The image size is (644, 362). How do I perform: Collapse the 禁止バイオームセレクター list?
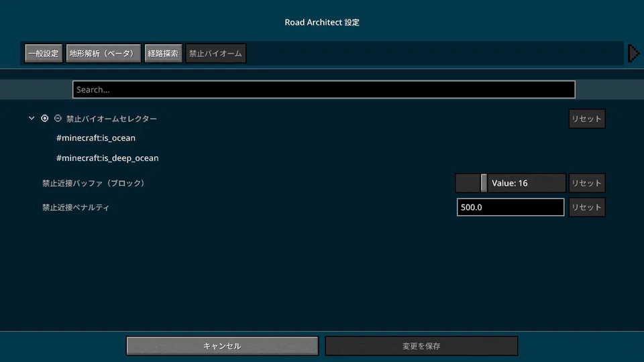coord(32,119)
